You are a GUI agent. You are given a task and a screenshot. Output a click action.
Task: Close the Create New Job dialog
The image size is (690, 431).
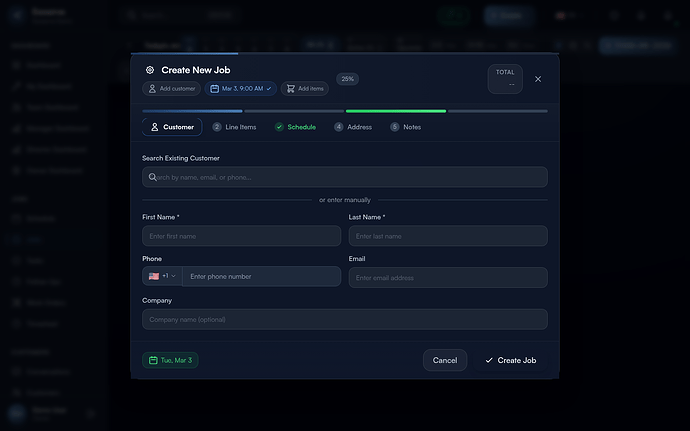538,79
